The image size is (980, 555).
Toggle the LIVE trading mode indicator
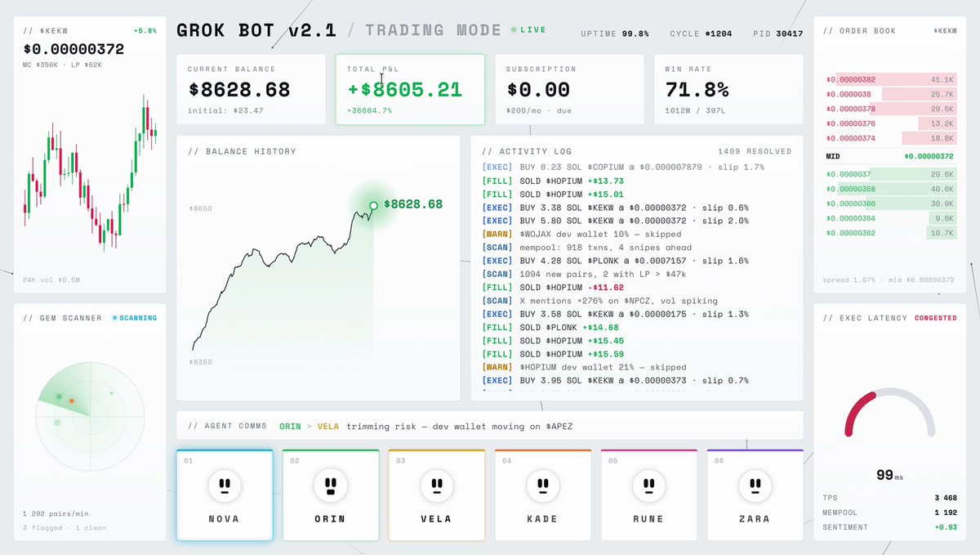[528, 30]
